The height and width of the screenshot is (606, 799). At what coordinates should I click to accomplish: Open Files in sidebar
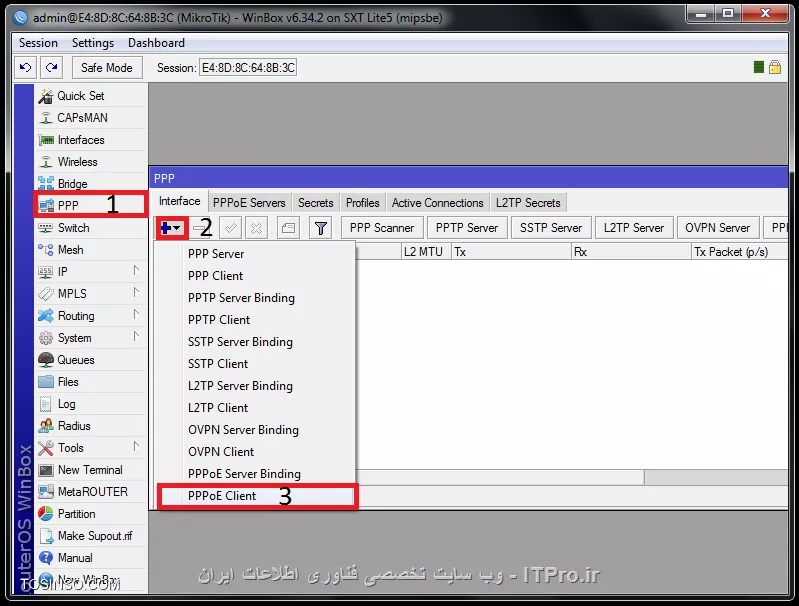[91, 382]
